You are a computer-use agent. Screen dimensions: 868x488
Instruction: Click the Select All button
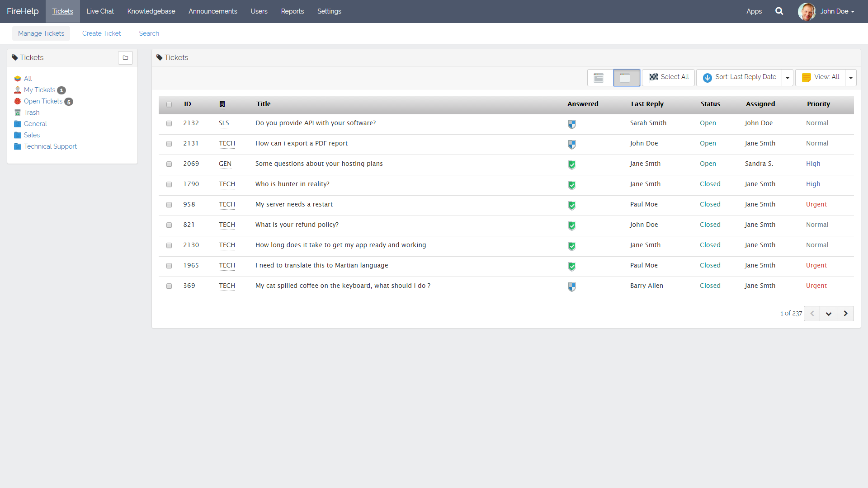coord(668,78)
